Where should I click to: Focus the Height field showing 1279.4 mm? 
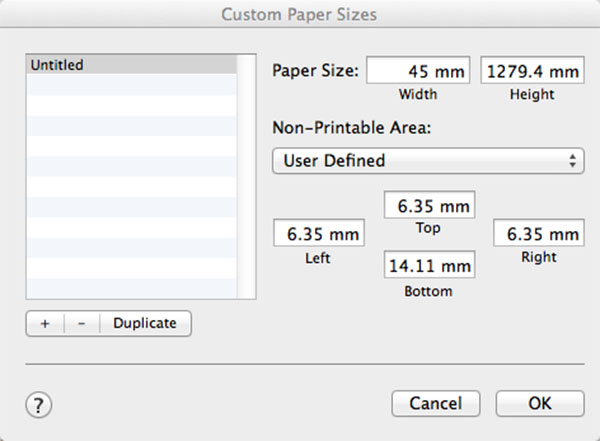click(x=532, y=71)
